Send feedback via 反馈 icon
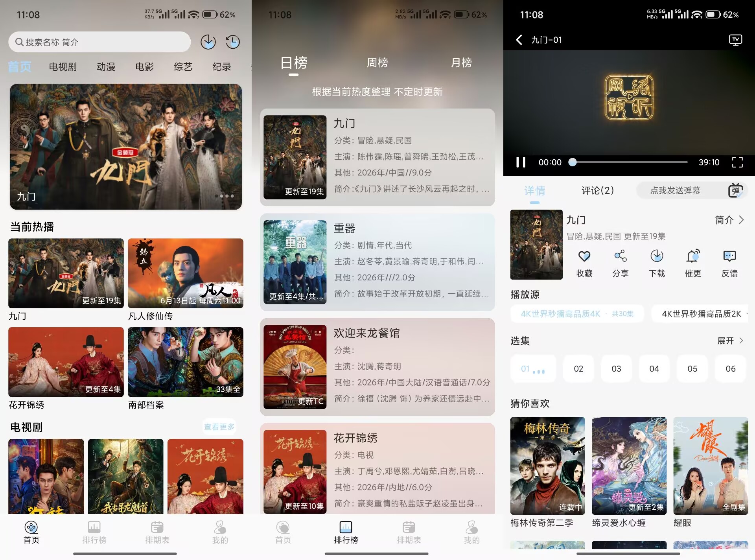Image resolution: width=755 pixels, height=560 pixels. 729,256
